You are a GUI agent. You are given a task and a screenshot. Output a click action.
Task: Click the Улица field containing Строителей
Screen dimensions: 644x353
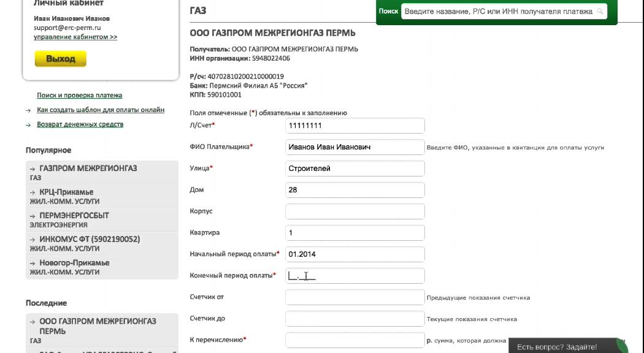coord(355,169)
